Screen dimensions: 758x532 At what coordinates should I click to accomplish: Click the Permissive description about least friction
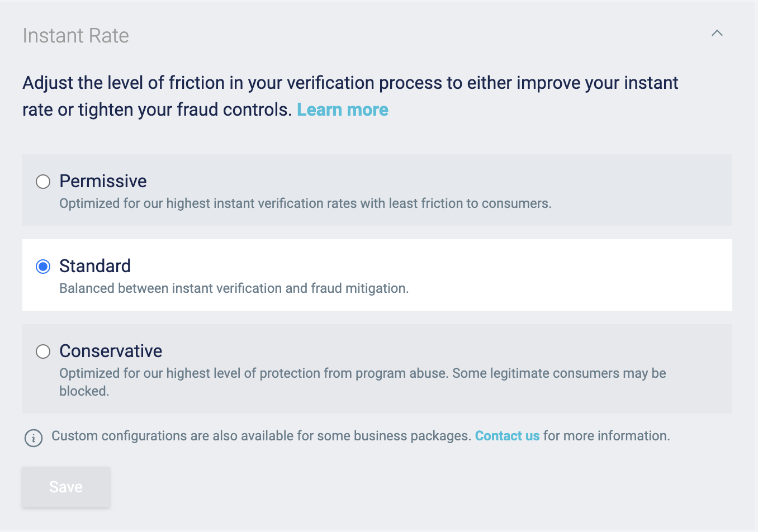[x=305, y=203]
